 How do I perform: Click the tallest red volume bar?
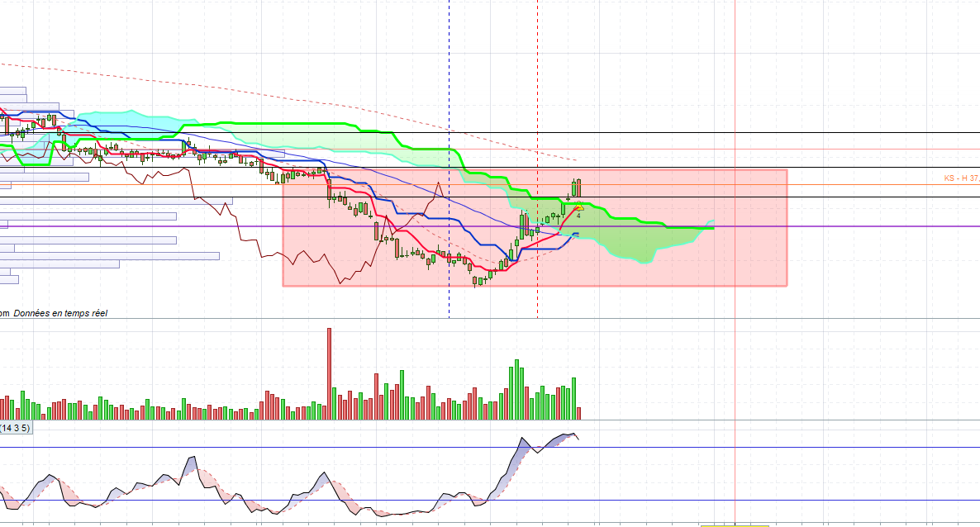330,373
